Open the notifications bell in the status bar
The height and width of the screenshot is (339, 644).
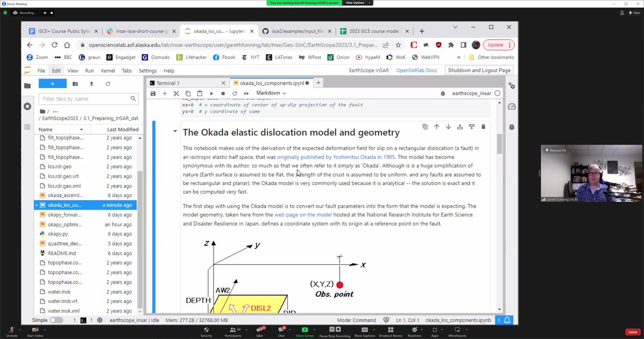(x=507, y=320)
